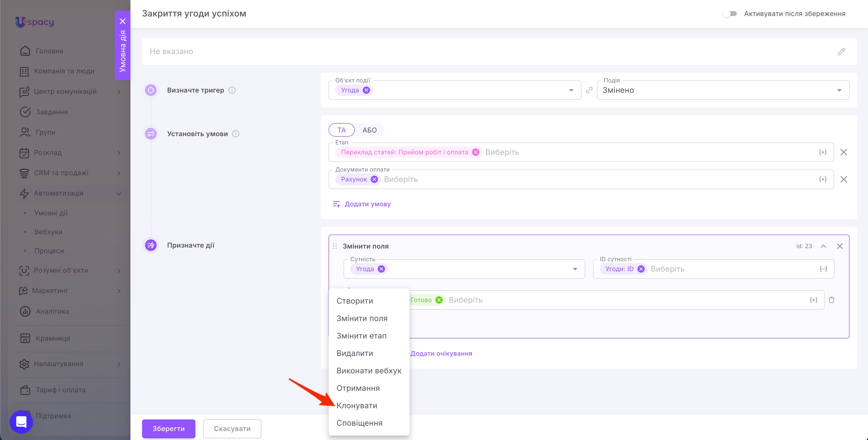
Task: Close the Умовна дія side panel
Action: pyautogui.click(x=123, y=21)
